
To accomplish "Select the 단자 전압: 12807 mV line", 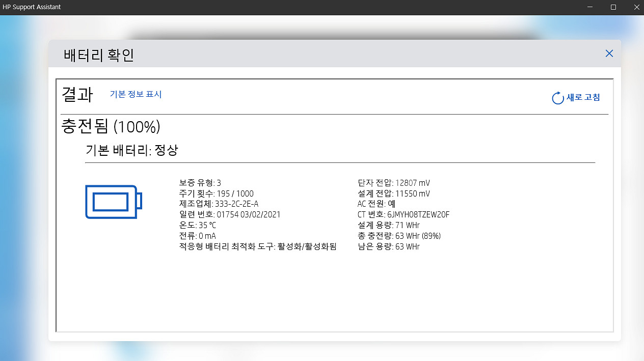I will pos(394,183).
